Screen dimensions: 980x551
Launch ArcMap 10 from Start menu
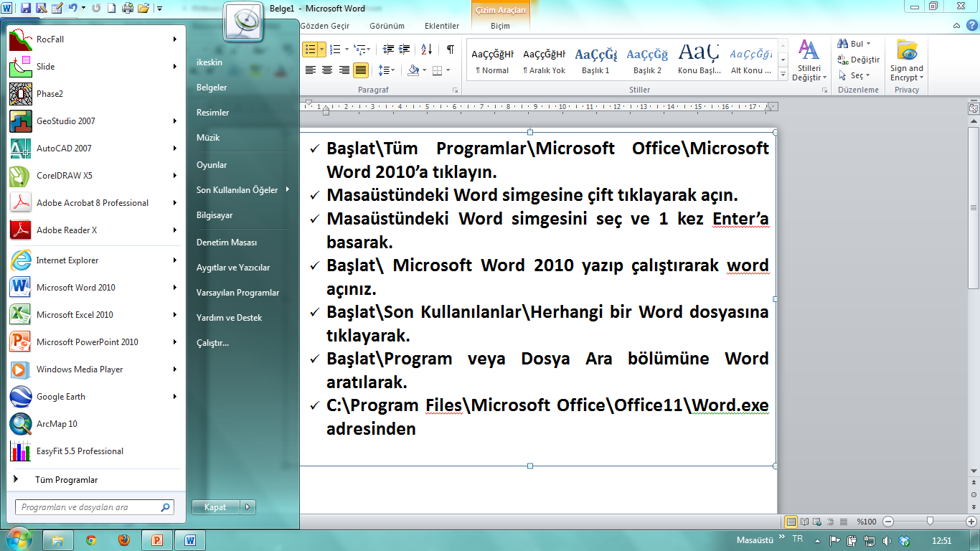(x=93, y=424)
